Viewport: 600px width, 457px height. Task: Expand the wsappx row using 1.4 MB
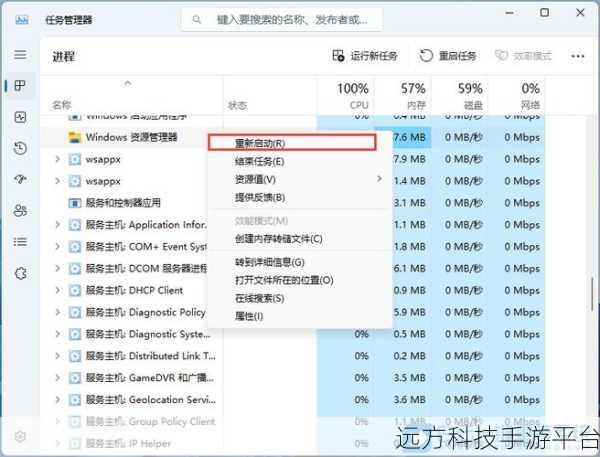tap(57, 181)
